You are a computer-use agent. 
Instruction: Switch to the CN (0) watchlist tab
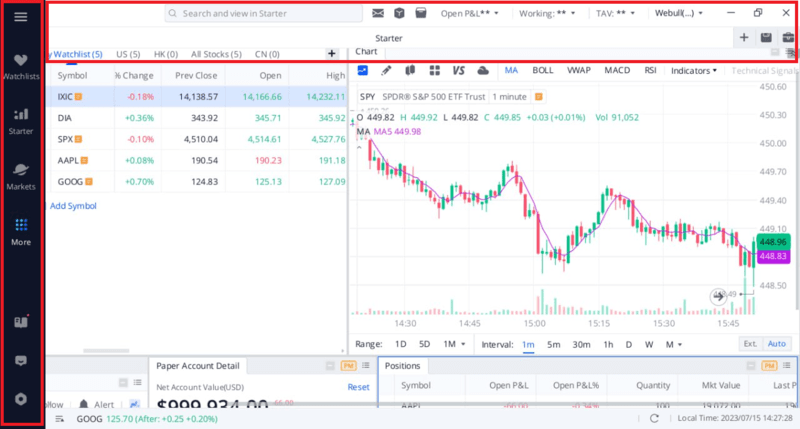[267, 54]
